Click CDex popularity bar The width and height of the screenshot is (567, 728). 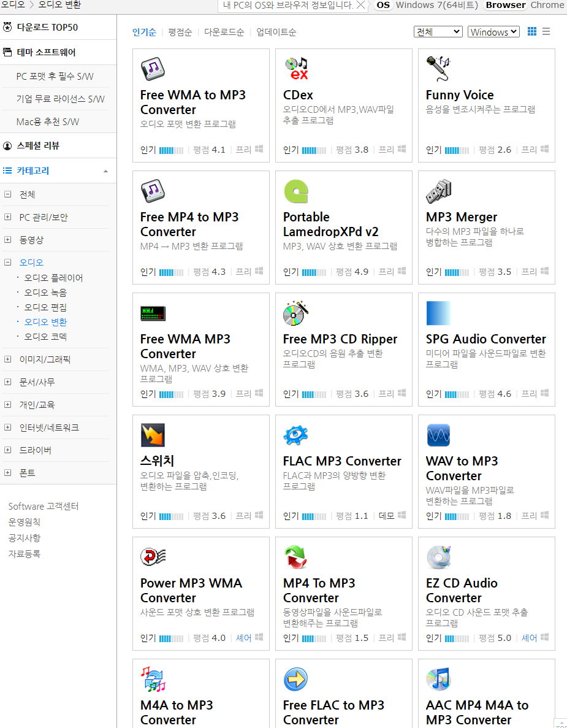tap(314, 150)
